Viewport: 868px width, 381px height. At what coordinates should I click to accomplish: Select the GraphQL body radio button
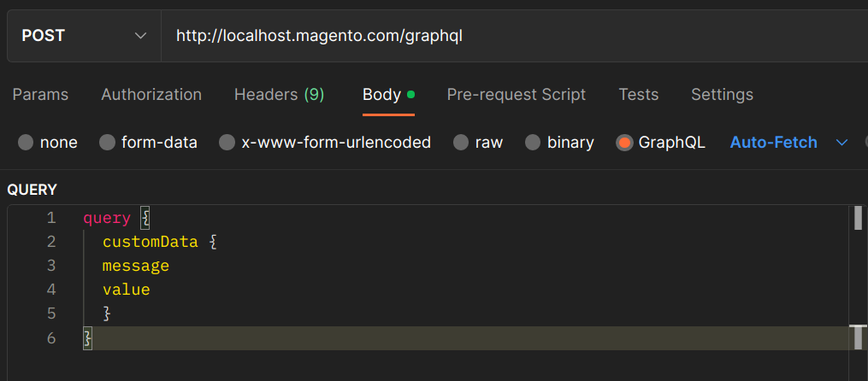(x=624, y=143)
